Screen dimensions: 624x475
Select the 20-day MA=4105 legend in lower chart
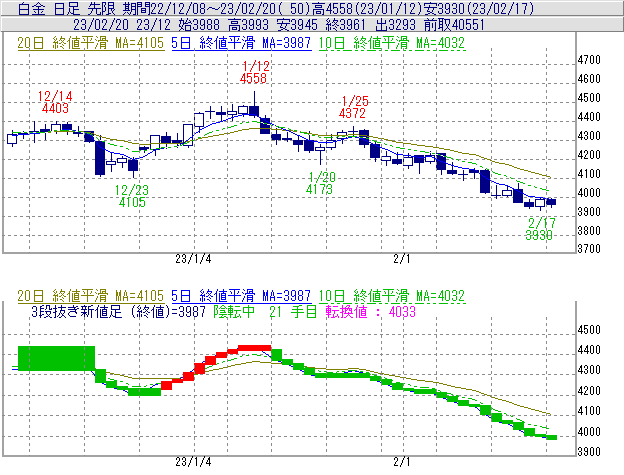pyautogui.click(x=90, y=296)
